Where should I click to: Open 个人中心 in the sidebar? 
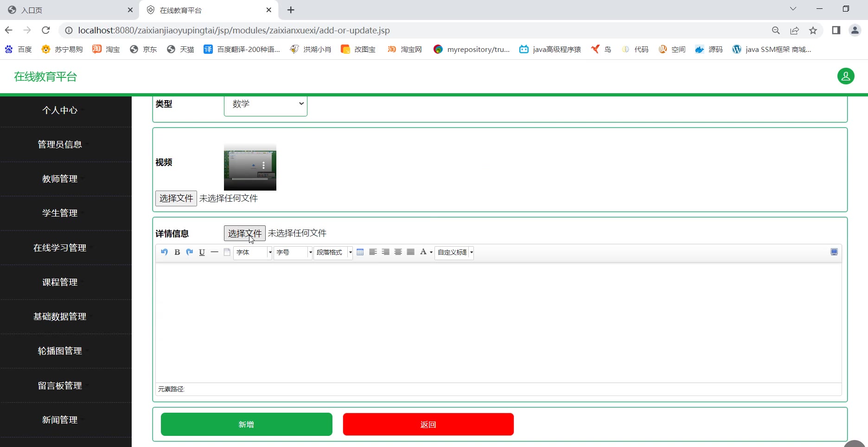(60, 110)
